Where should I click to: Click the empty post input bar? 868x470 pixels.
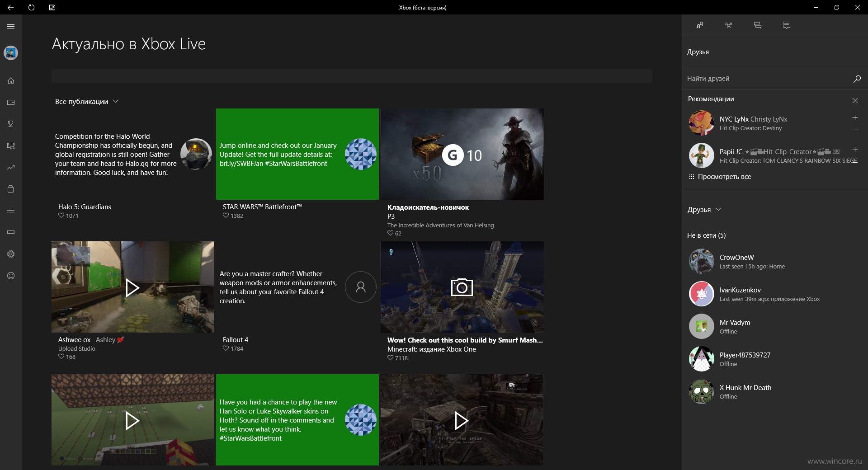click(x=352, y=76)
